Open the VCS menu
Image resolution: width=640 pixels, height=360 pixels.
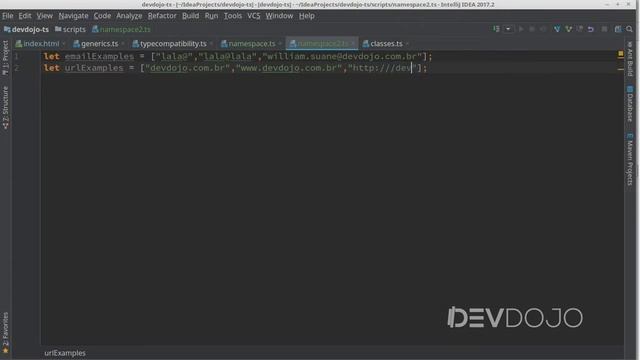coord(253,16)
